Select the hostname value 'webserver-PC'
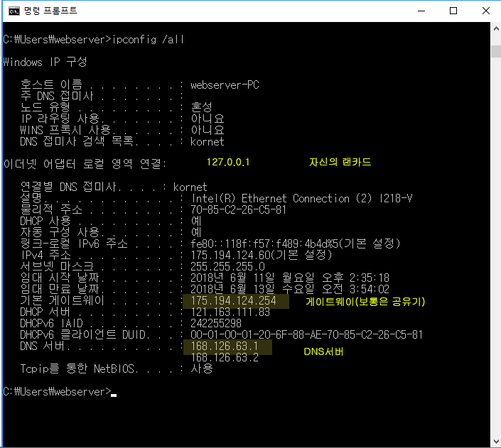501x448 pixels. (225, 85)
